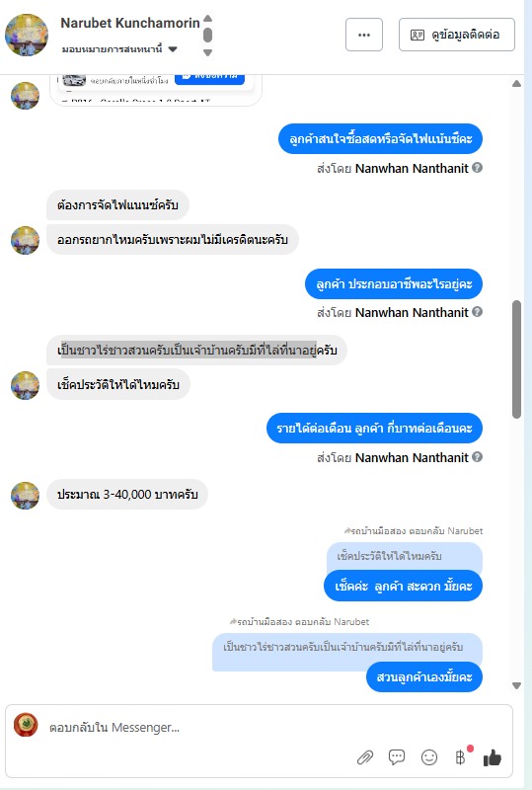Image resolution: width=532 pixels, height=790 pixels.
Task: Click the scroll-up arrow beside Narubet's name
Action: (207, 19)
